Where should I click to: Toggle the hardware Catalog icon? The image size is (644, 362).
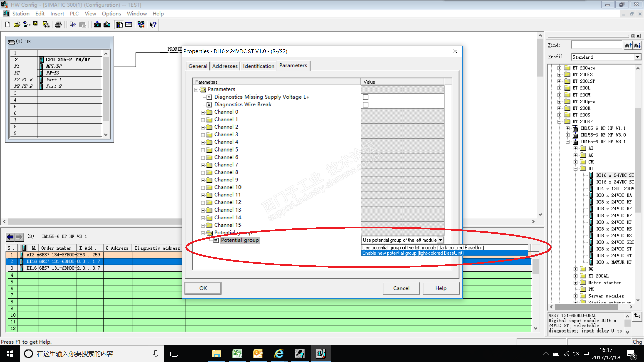119,24
